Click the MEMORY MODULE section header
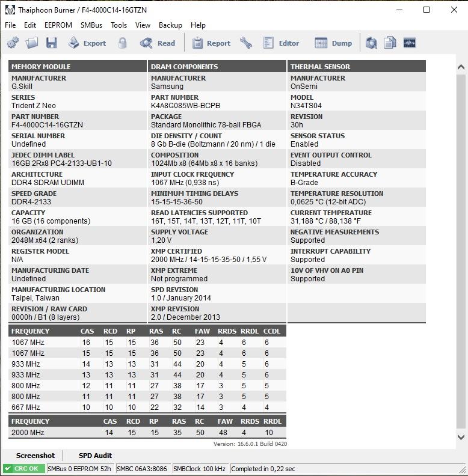The image size is (468, 476). [78, 67]
